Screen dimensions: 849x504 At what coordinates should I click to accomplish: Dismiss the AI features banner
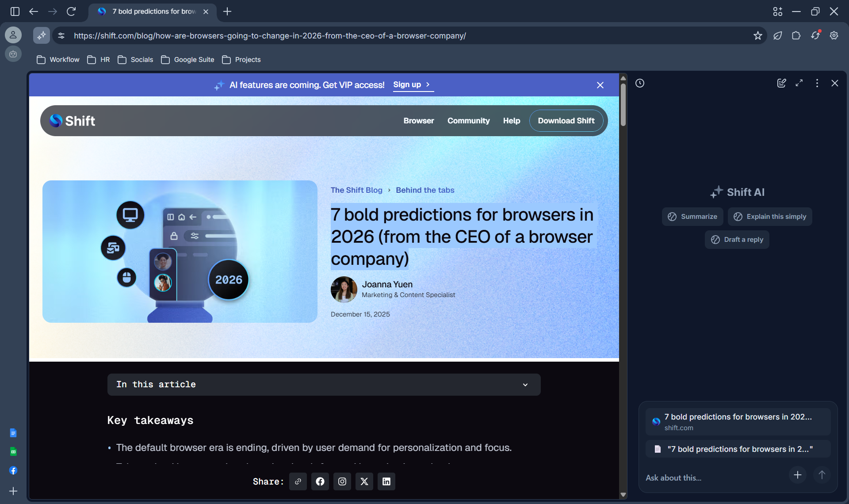pos(600,85)
